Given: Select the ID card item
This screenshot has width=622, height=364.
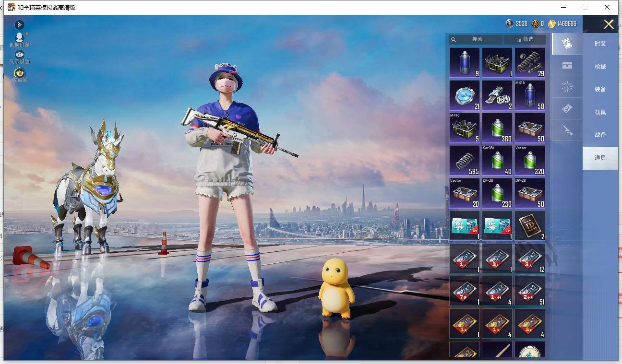Looking at the screenshot, I should coord(530,225).
